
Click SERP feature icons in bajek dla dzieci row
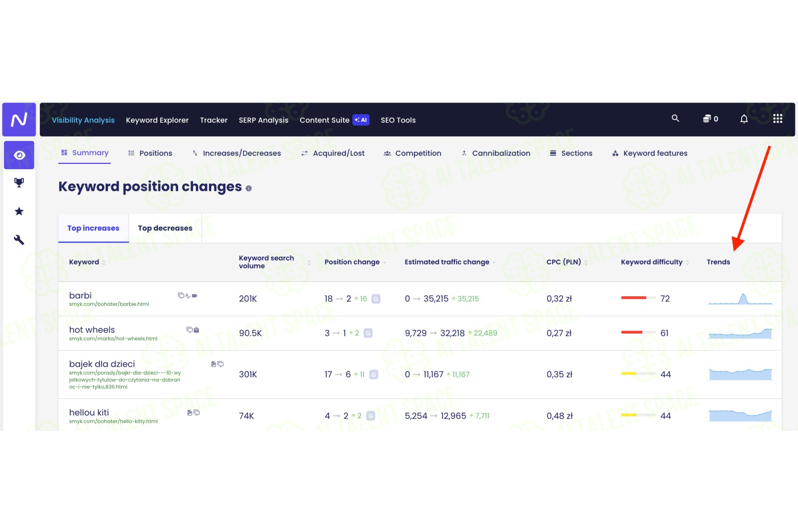(217, 364)
